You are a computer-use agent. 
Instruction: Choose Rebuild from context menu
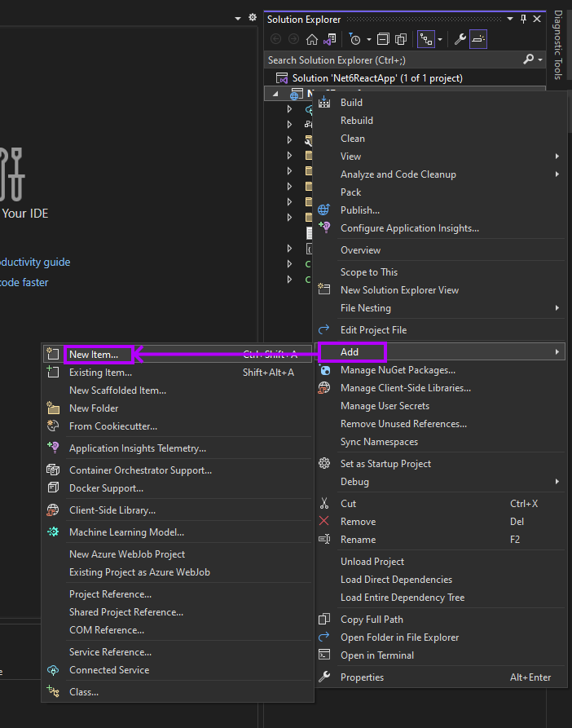(357, 121)
